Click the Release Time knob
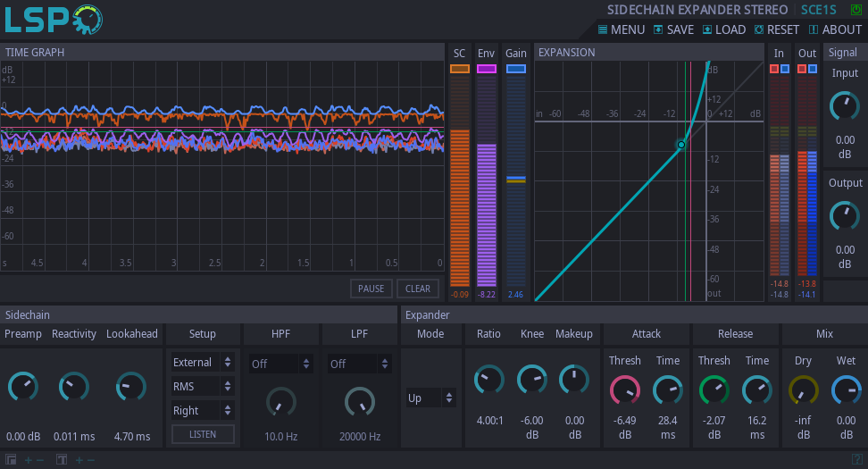The width and height of the screenshot is (868, 469). pyautogui.click(x=756, y=390)
